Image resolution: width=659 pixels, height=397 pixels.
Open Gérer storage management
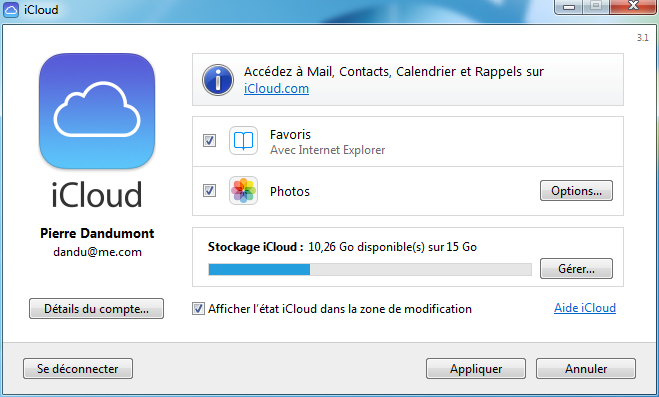(576, 268)
